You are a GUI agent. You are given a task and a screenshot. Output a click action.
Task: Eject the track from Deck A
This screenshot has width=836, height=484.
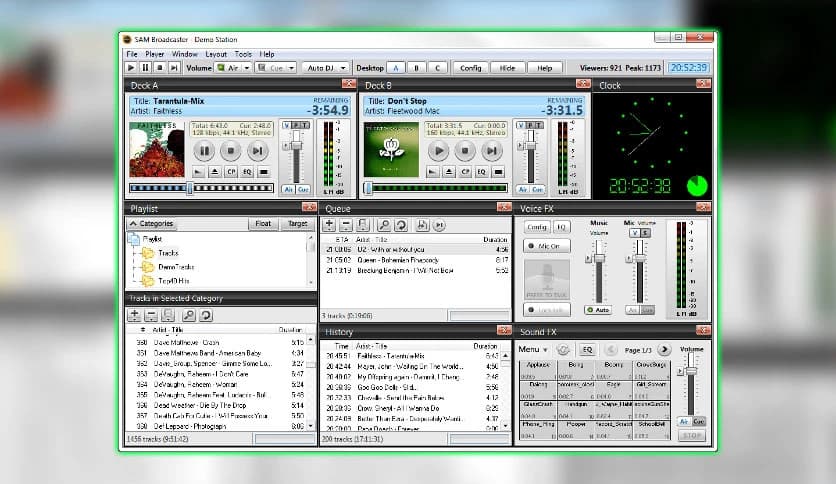[x=214, y=172]
